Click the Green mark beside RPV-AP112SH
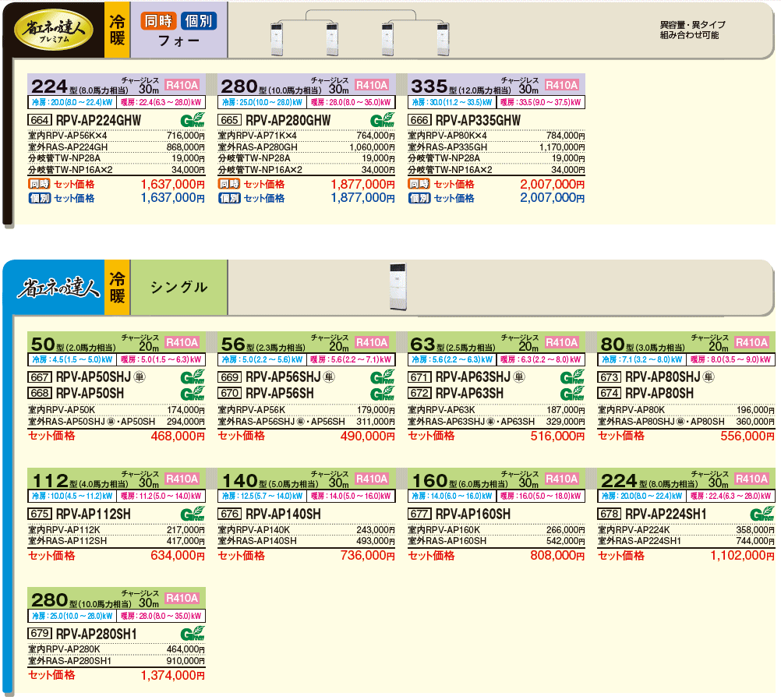Screen dimensions: 781x700 click(193, 514)
